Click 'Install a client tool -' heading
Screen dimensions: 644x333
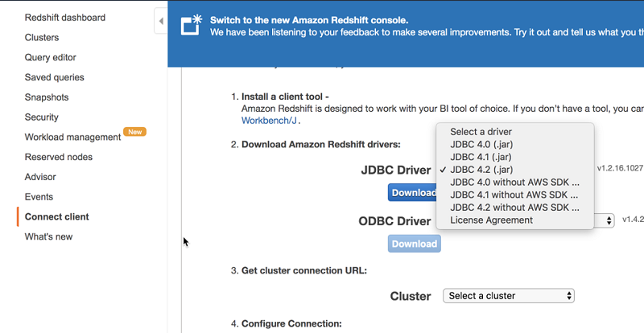(x=285, y=97)
